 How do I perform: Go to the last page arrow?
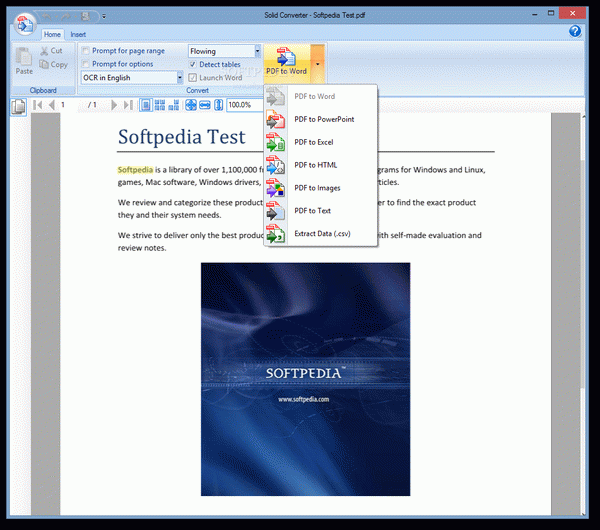pos(128,105)
